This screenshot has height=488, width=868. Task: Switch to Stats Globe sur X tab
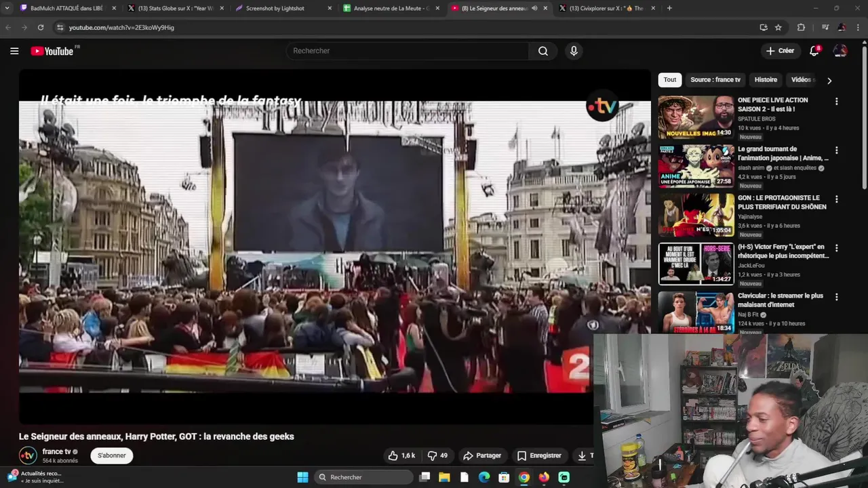tap(176, 8)
